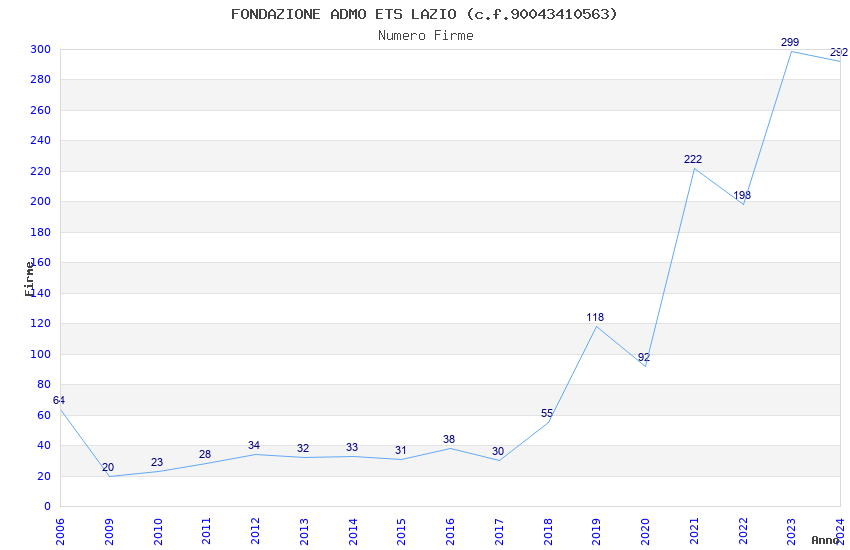The image size is (850, 550).
Task: Click the data label 34 for 2012
Action: [254, 445]
